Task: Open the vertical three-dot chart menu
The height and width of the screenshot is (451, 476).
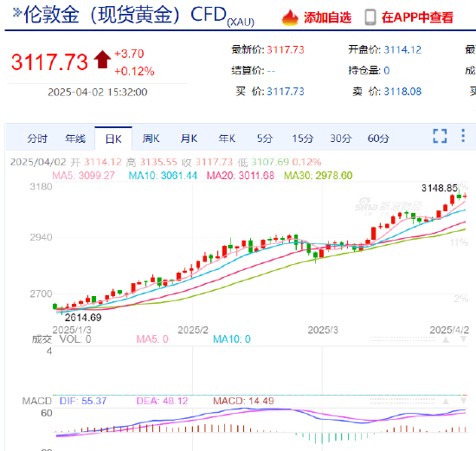Action: [463, 135]
